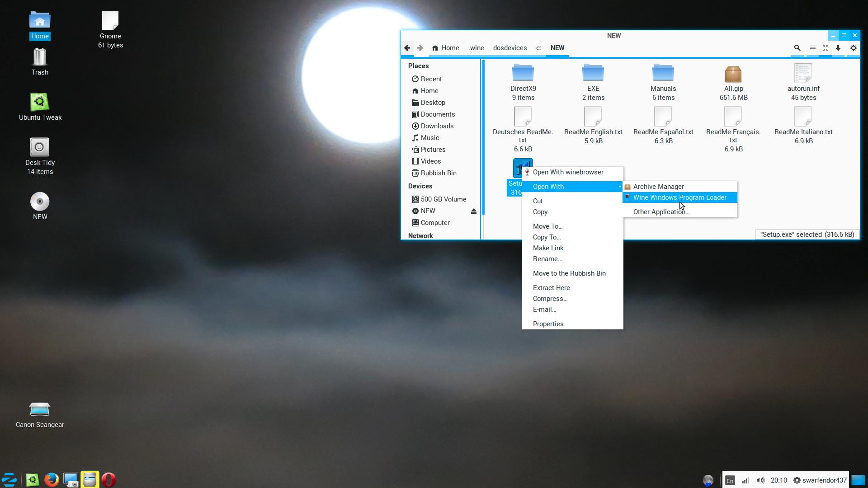Open the volume indicator in system tray

[x=760, y=480]
